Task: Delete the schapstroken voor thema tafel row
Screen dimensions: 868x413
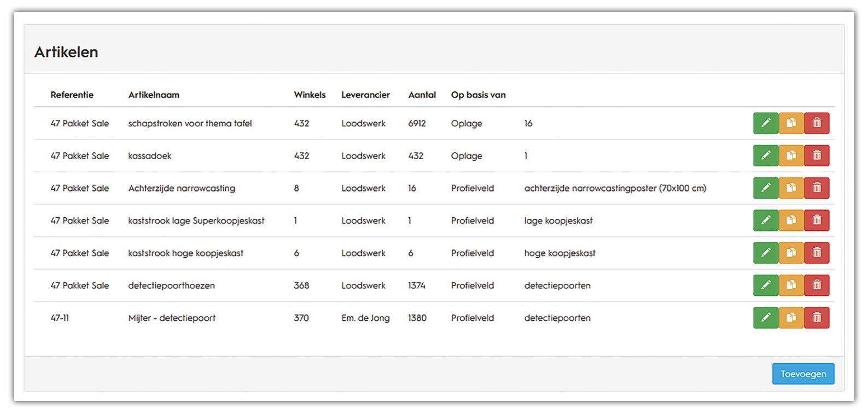Action: coord(817,123)
